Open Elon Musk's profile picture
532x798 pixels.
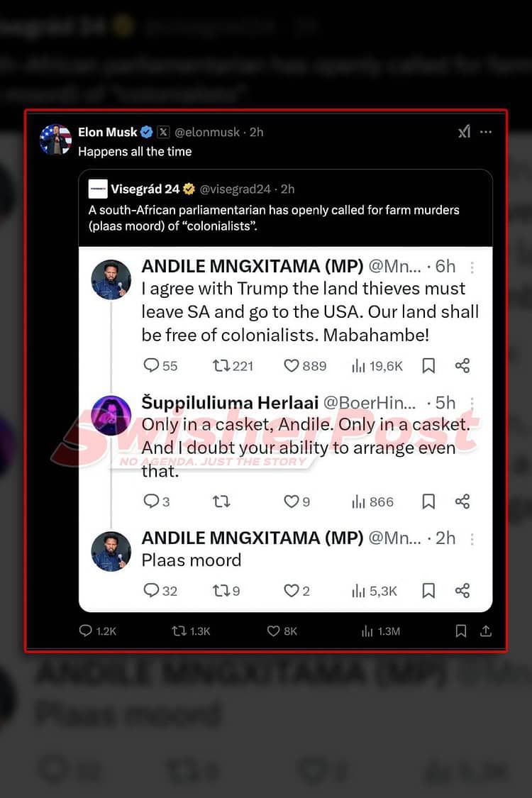[56, 139]
